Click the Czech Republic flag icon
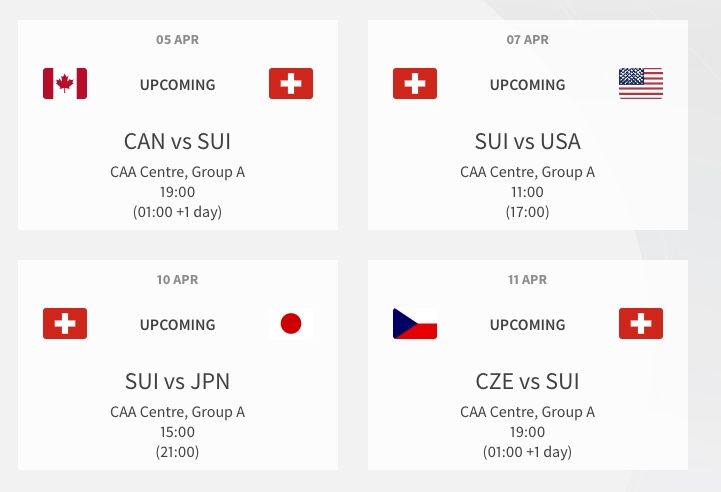 click(415, 323)
